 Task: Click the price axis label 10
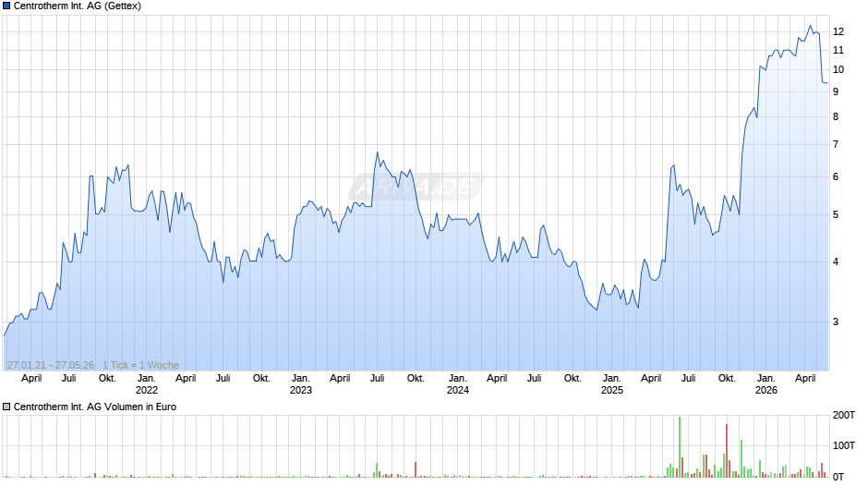tap(838, 70)
